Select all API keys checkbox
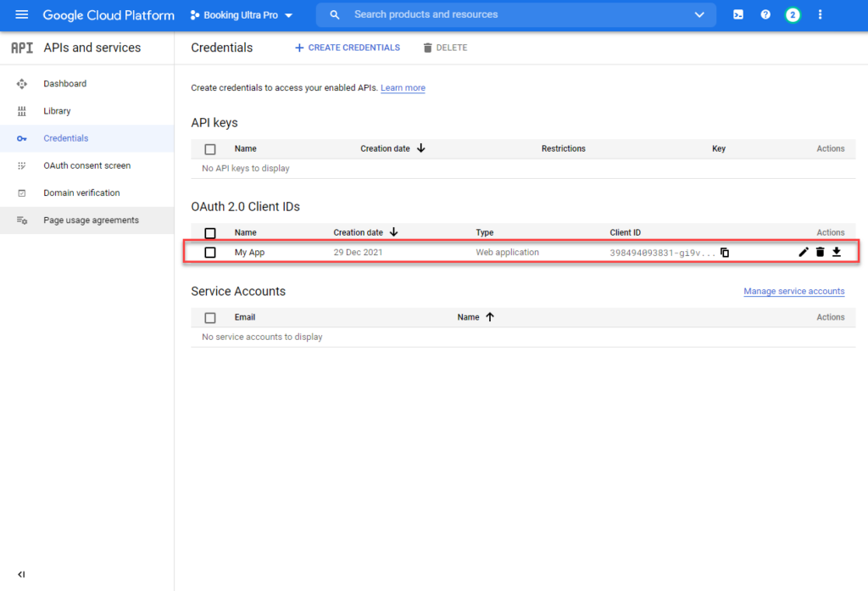 click(x=210, y=149)
